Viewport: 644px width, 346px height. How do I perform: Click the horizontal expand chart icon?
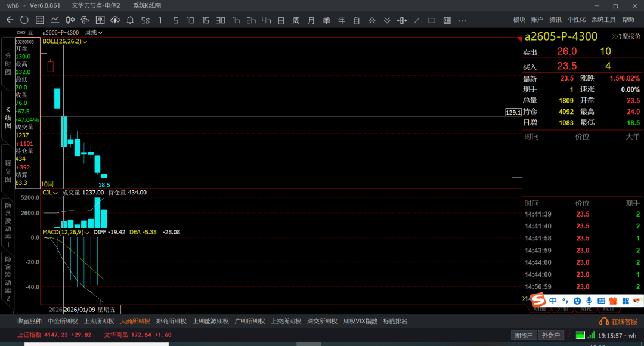tap(402, 20)
